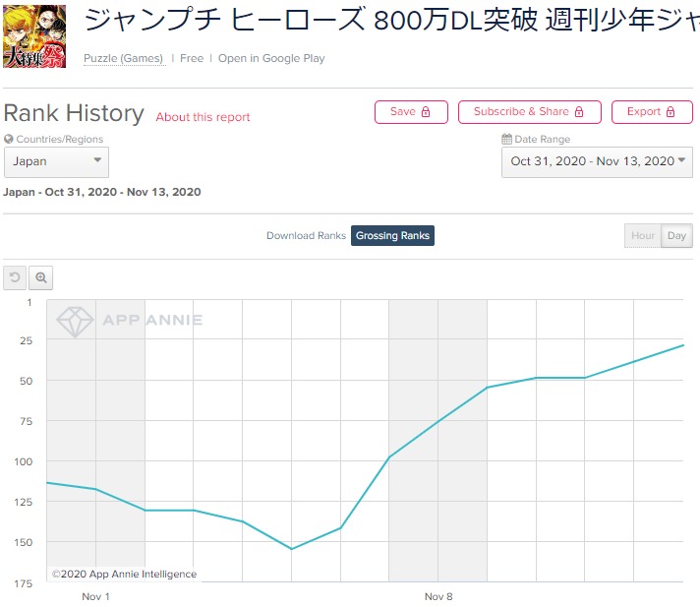Screen dimensions: 700x607
Task: Click the lock icon on Save button
Action: [426, 112]
